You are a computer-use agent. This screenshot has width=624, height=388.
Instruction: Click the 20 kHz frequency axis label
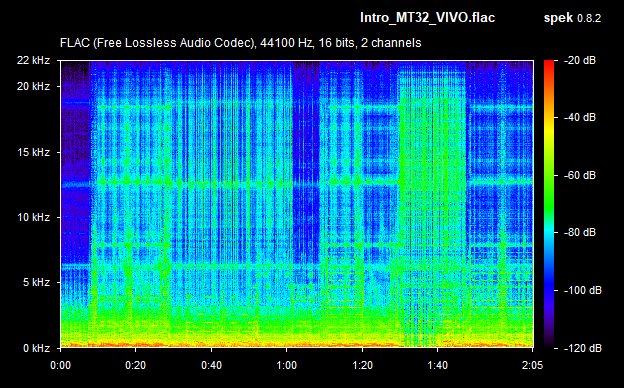pyautogui.click(x=33, y=86)
